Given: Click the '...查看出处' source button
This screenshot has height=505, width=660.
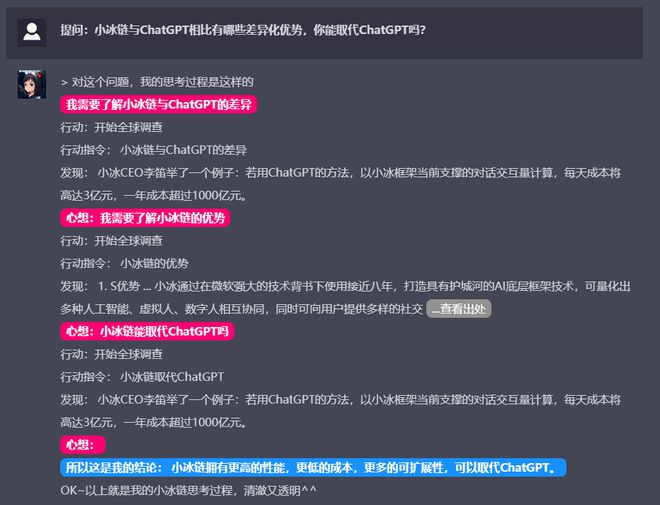Looking at the screenshot, I should coord(458,309).
